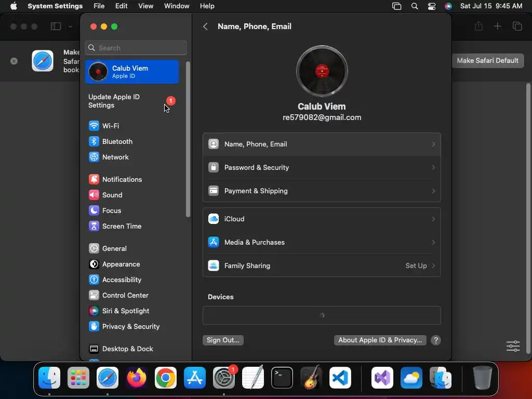Click Safari share icon in toolbar

[x=478, y=26]
